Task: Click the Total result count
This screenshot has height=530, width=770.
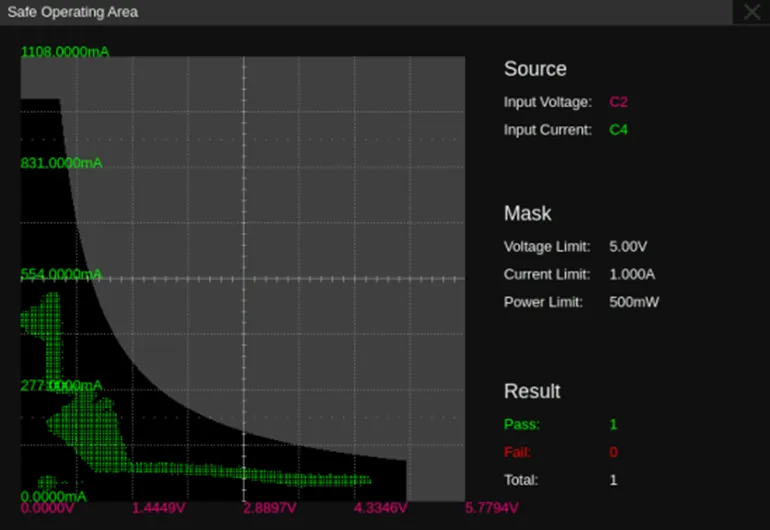Action: (x=613, y=480)
